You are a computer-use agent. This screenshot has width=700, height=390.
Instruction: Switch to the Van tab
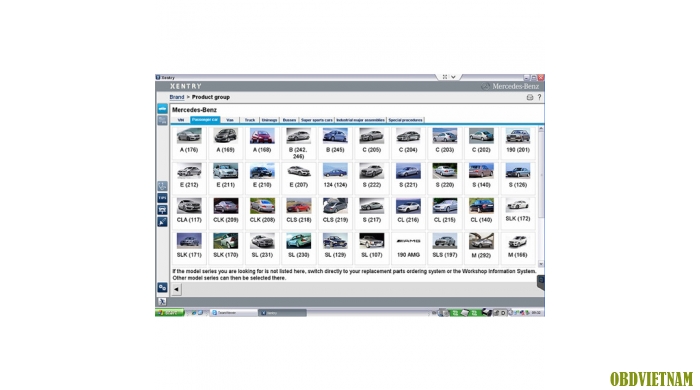pos(230,120)
